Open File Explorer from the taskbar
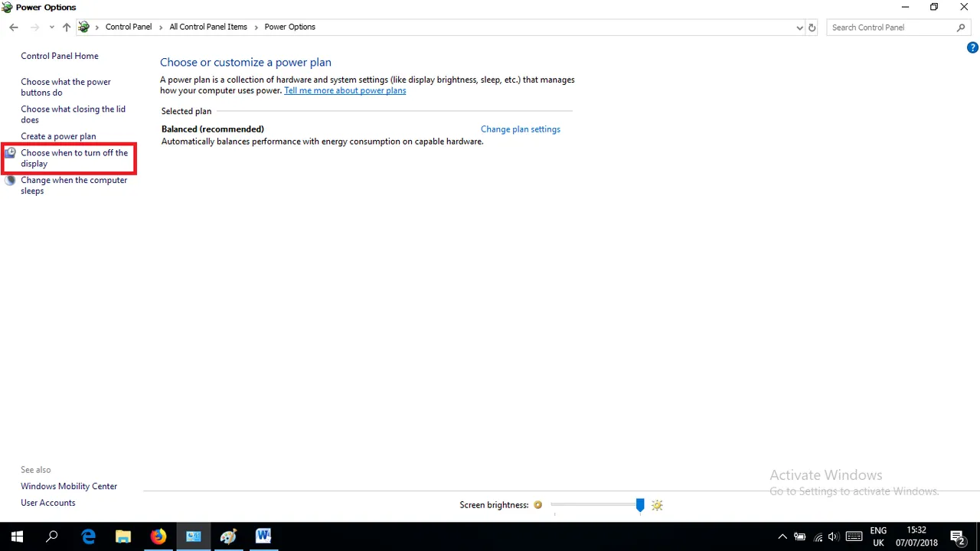Screen dimensions: 980x551 123,536
